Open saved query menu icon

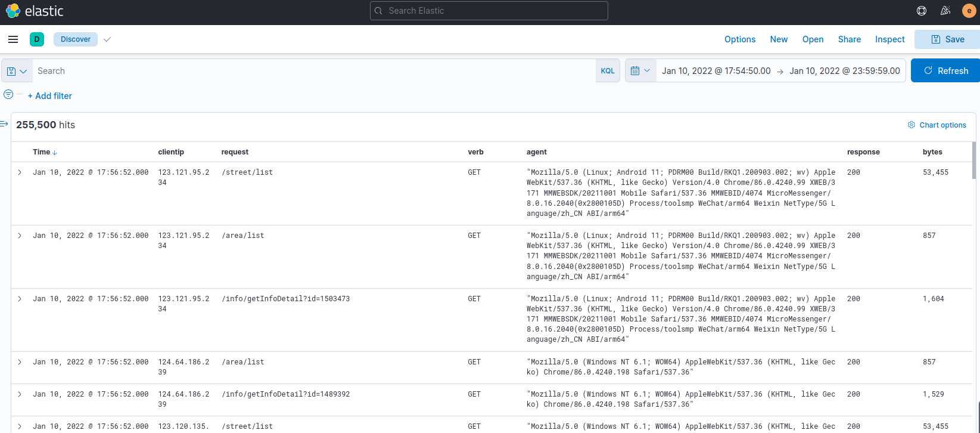pyautogui.click(x=17, y=71)
